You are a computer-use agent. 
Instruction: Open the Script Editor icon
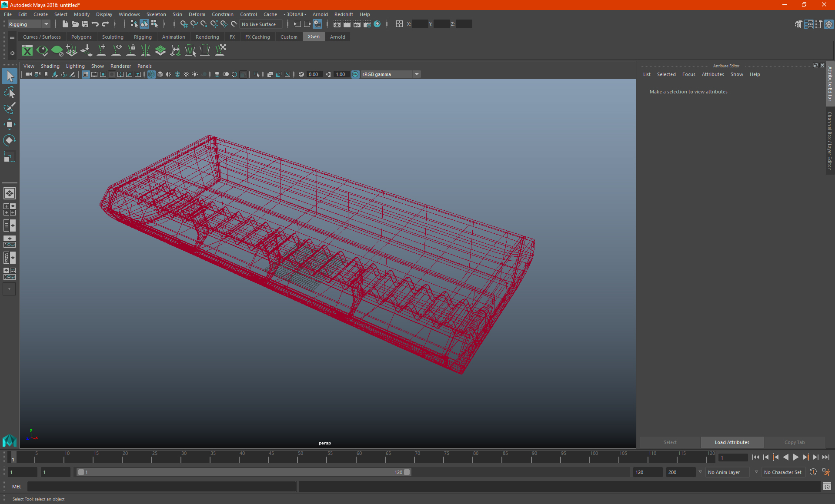(x=827, y=487)
